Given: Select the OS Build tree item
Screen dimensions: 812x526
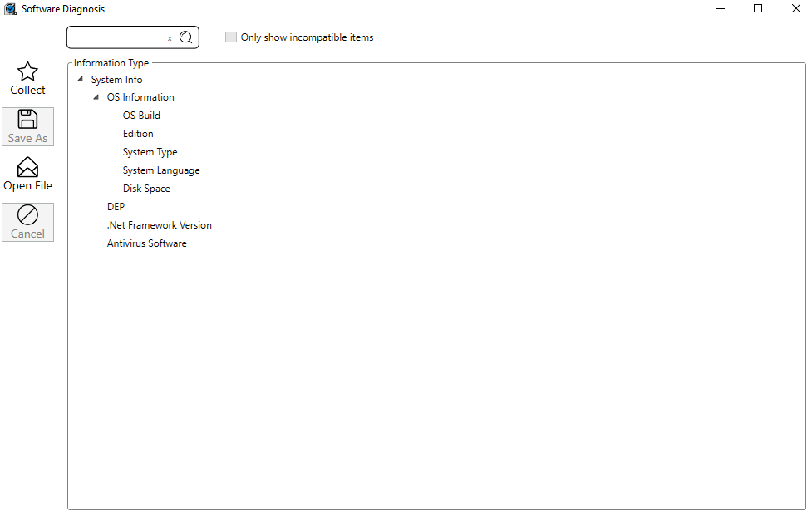Looking at the screenshot, I should [x=141, y=116].
